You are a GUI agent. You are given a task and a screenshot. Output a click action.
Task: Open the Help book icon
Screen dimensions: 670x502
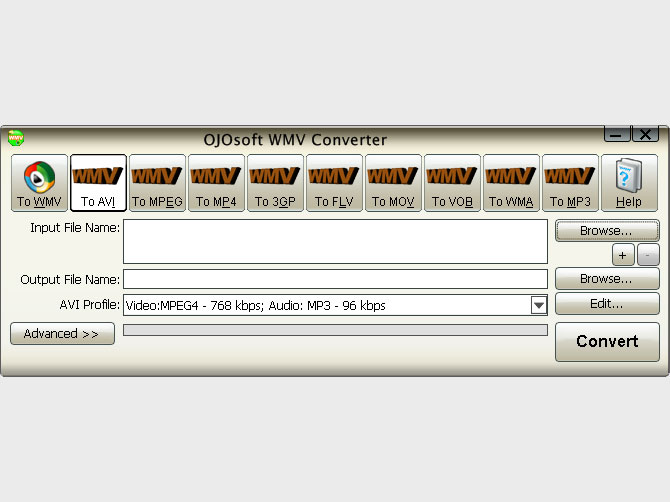pos(629,183)
